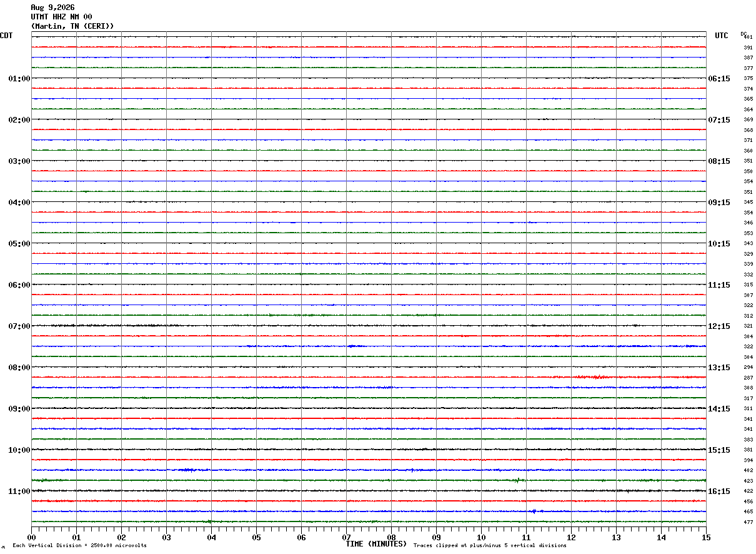Click the 06:15 UTC time label
This screenshot has height=554, width=756.
[719, 79]
